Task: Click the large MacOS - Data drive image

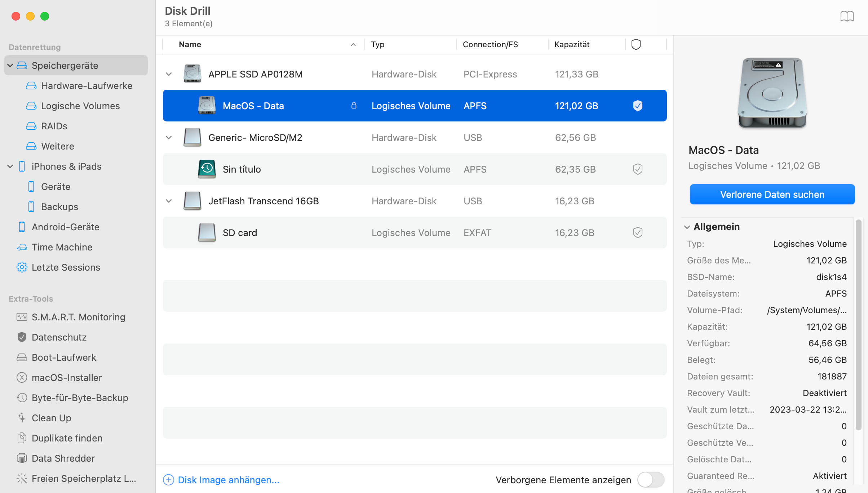Action: click(x=772, y=93)
